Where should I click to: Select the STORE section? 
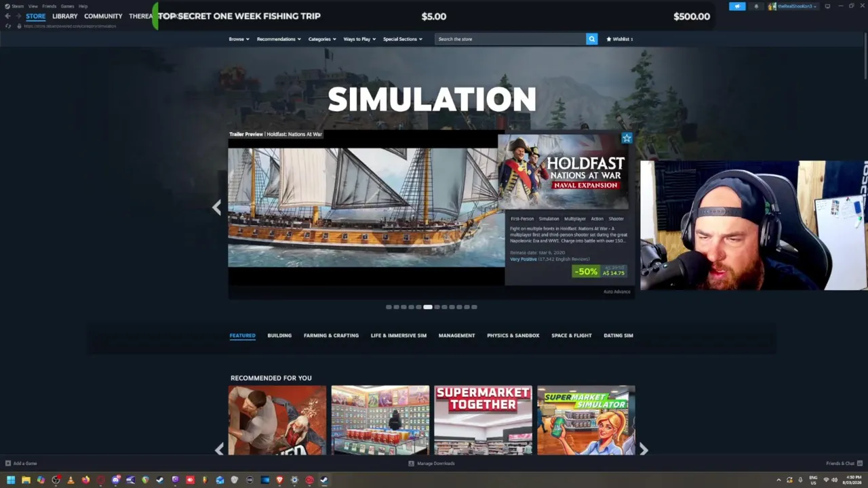(x=35, y=16)
